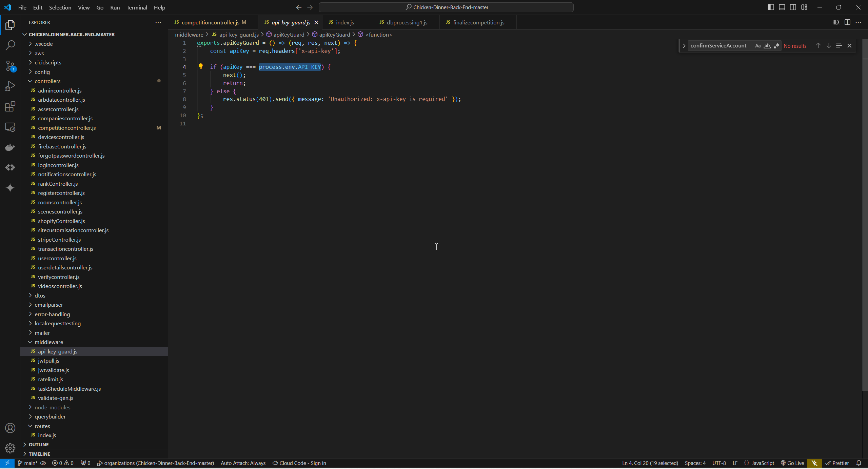Switch to the dbprocessing1.js tab
868x469 pixels.
407,22
